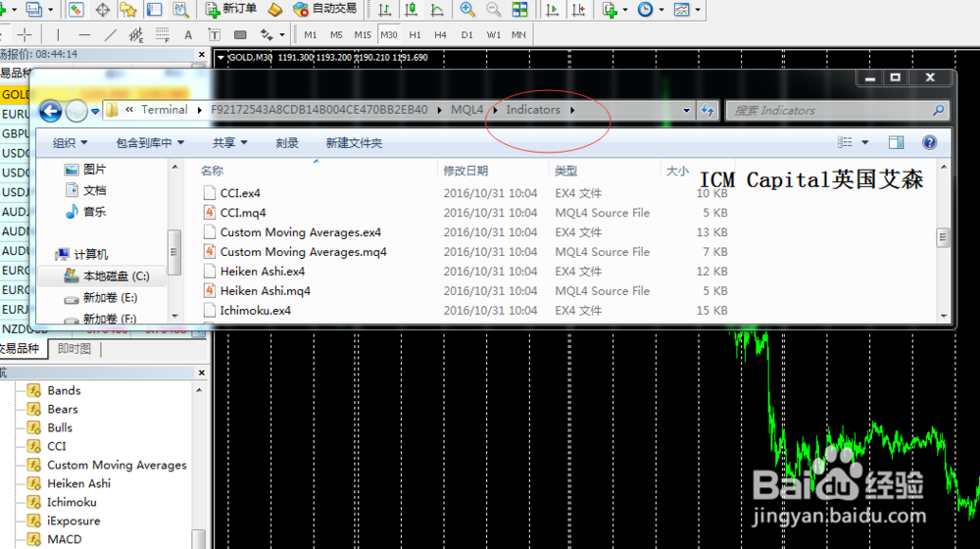Switch timeframe to M15
Viewport: 980px width, 549px height.
[363, 35]
